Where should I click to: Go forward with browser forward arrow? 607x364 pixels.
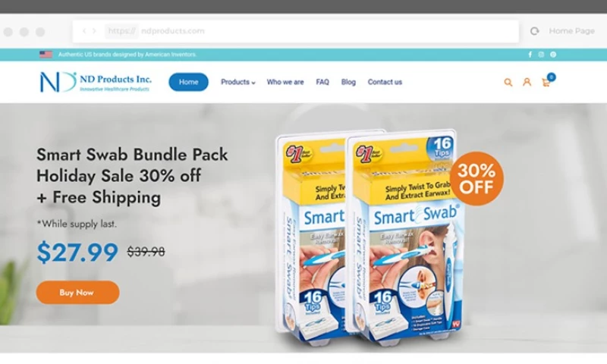(94, 31)
